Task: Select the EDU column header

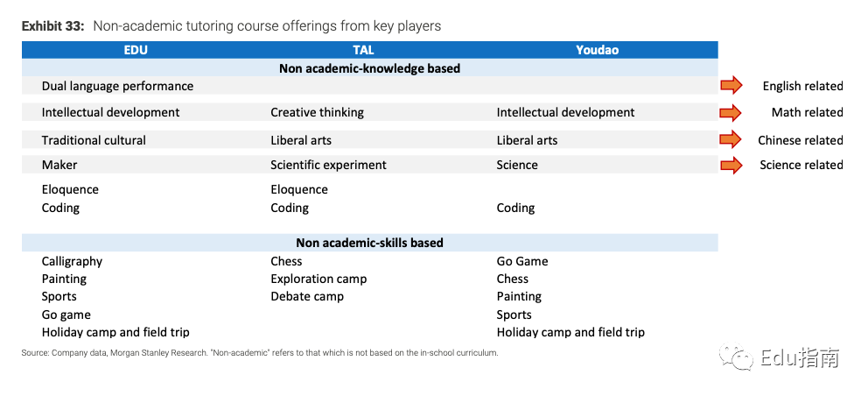Action: 136,50
